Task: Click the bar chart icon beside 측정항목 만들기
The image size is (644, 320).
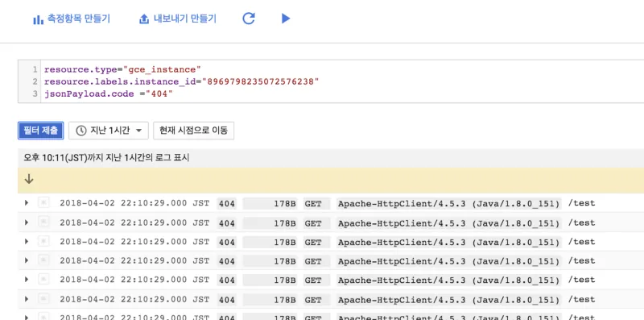Action: (38, 19)
